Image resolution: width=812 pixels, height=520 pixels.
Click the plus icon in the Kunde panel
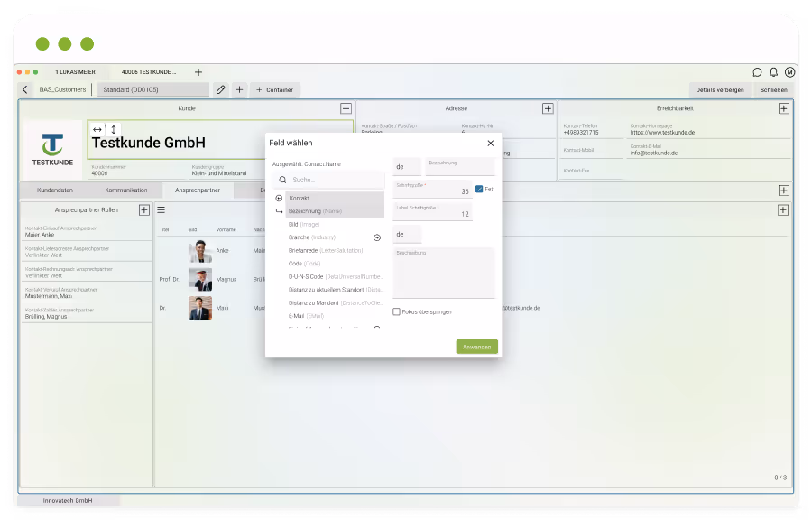click(x=346, y=108)
